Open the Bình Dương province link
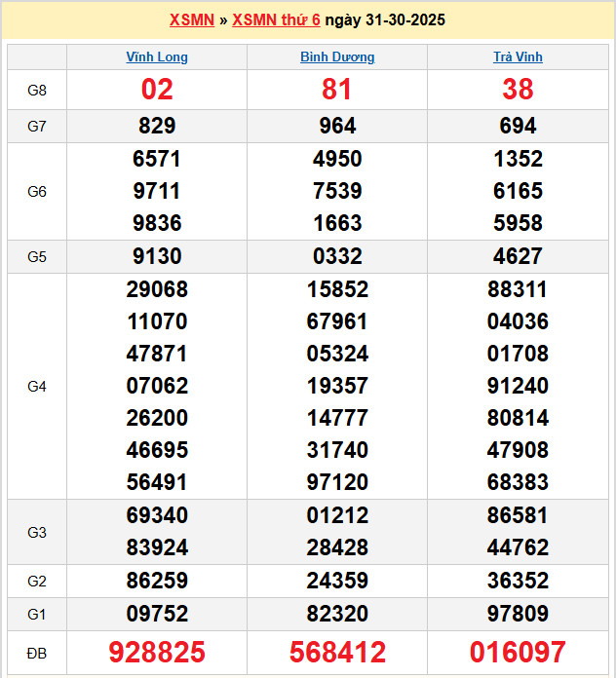This screenshot has height=678, width=616. tap(337, 57)
